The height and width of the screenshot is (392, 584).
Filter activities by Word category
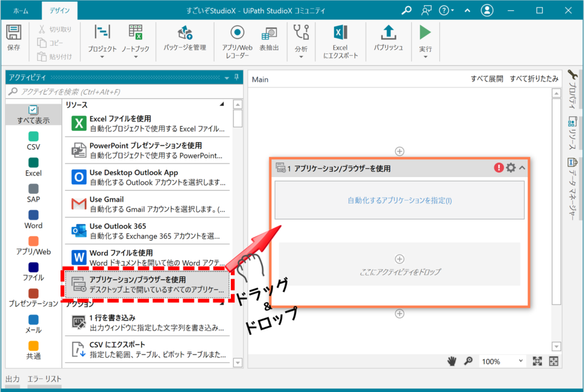(x=34, y=220)
